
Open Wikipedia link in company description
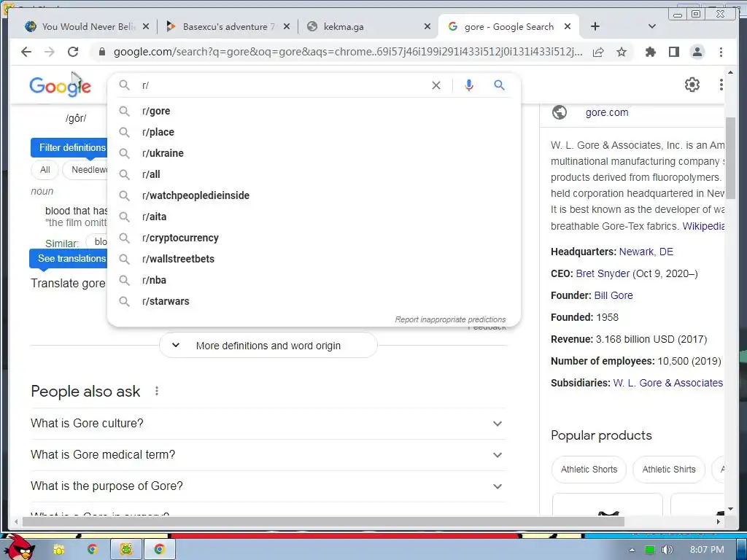click(x=703, y=226)
